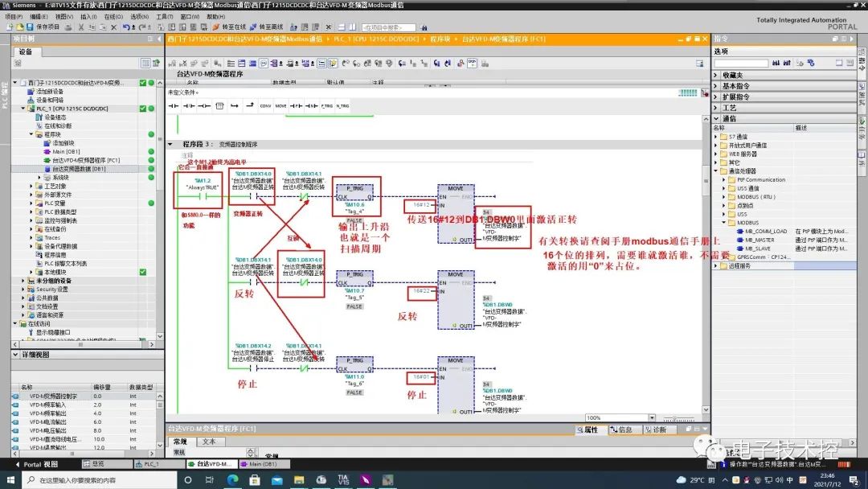Image resolution: width=868 pixels, height=489 pixels.
Task: Click the Delete X icon in main toolbar
Action: (x=113, y=27)
